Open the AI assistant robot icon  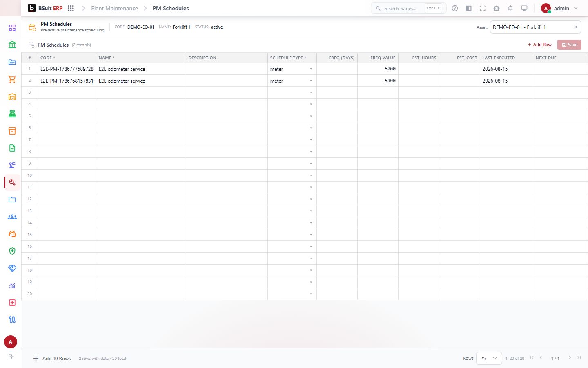[497, 8]
